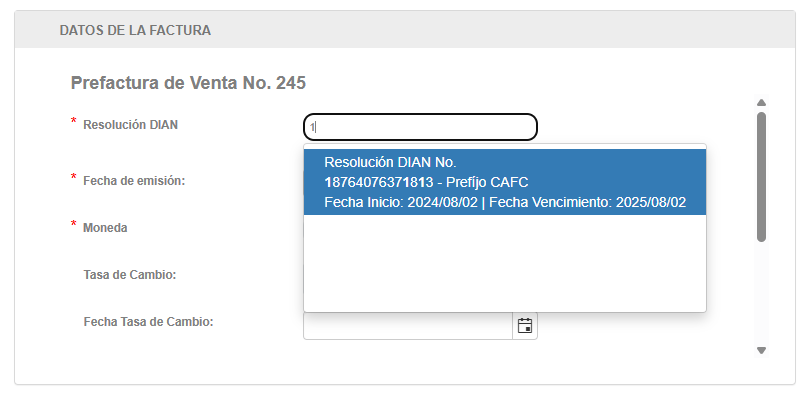The height and width of the screenshot is (406, 812).
Task: Click the scroll up arrow of the form
Action: click(x=761, y=103)
